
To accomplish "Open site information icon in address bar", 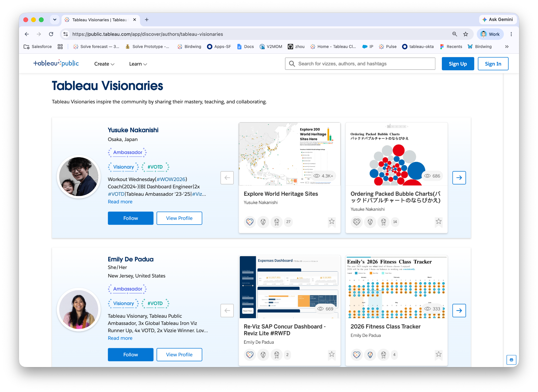I will click(x=66, y=34).
